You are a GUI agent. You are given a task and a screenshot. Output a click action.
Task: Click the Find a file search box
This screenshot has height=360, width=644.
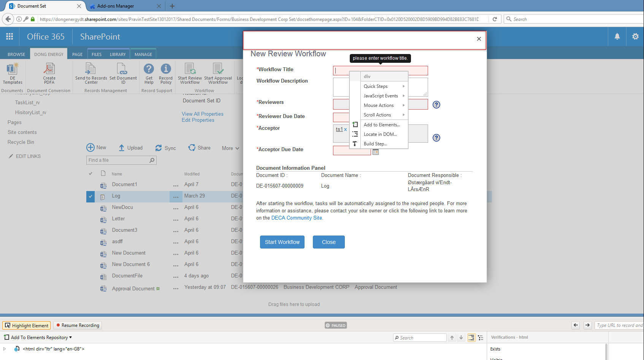click(x=118, y=160)
